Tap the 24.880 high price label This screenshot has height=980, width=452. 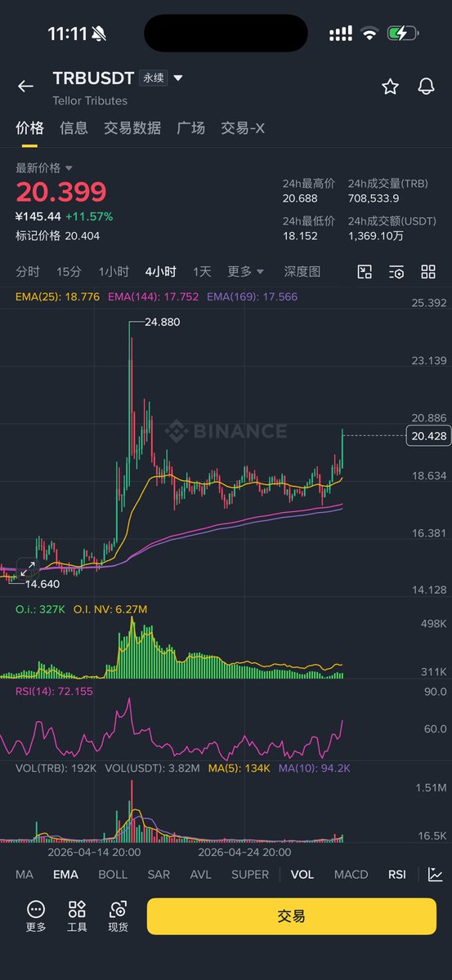[162, 322]
